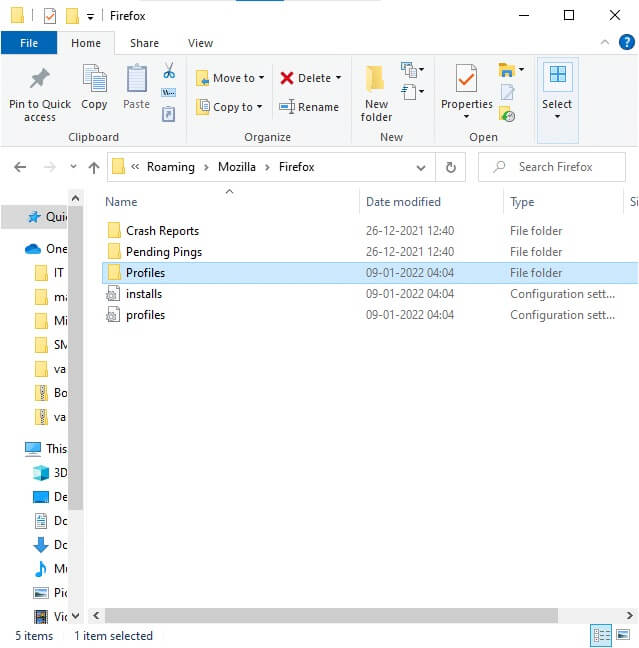Open the Move to dropdown
This screenshot has height=648, width=639.
(231, 78)
